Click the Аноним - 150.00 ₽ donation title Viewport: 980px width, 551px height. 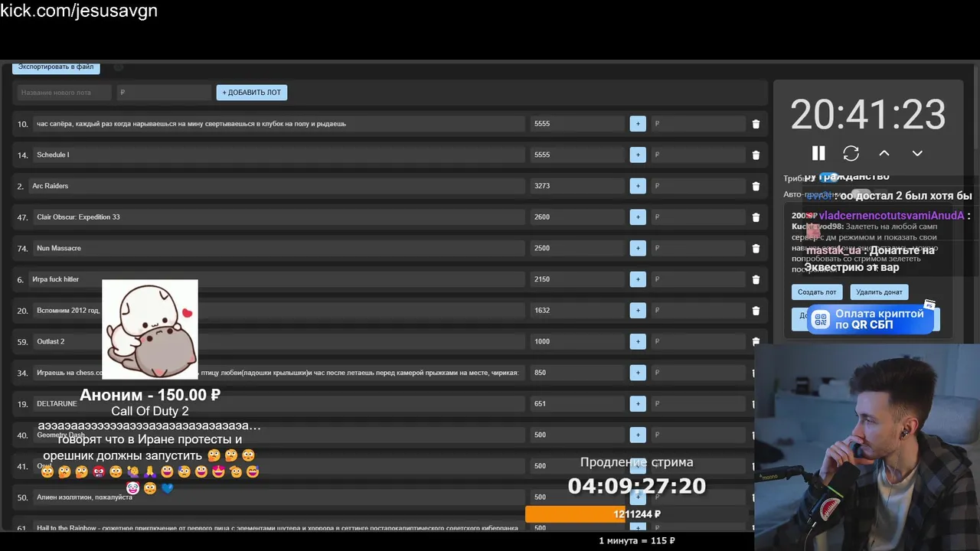(150, 395)
